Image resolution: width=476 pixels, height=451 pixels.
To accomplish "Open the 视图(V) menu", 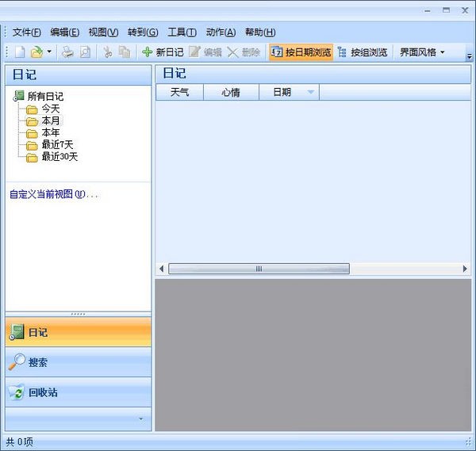I will (x=103, y=32).
